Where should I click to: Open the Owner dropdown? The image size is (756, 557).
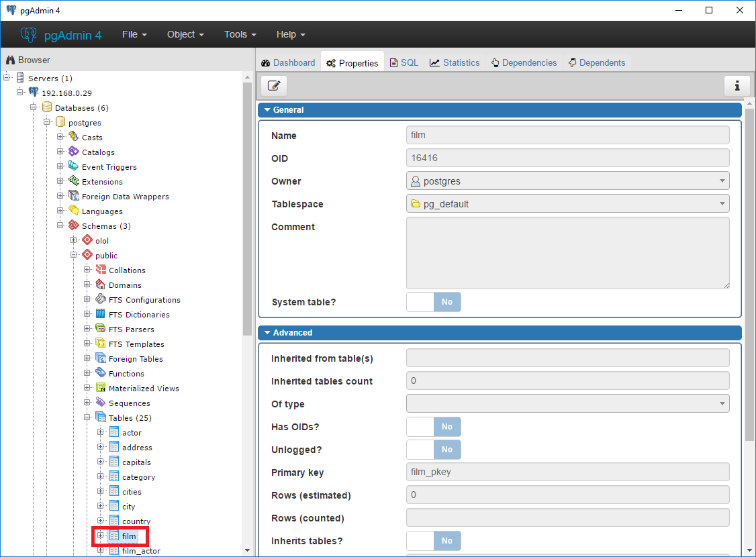(x=567, y=181)
